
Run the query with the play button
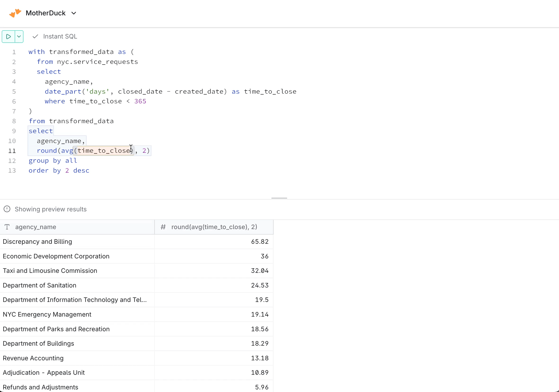click(x=9, y=36)
